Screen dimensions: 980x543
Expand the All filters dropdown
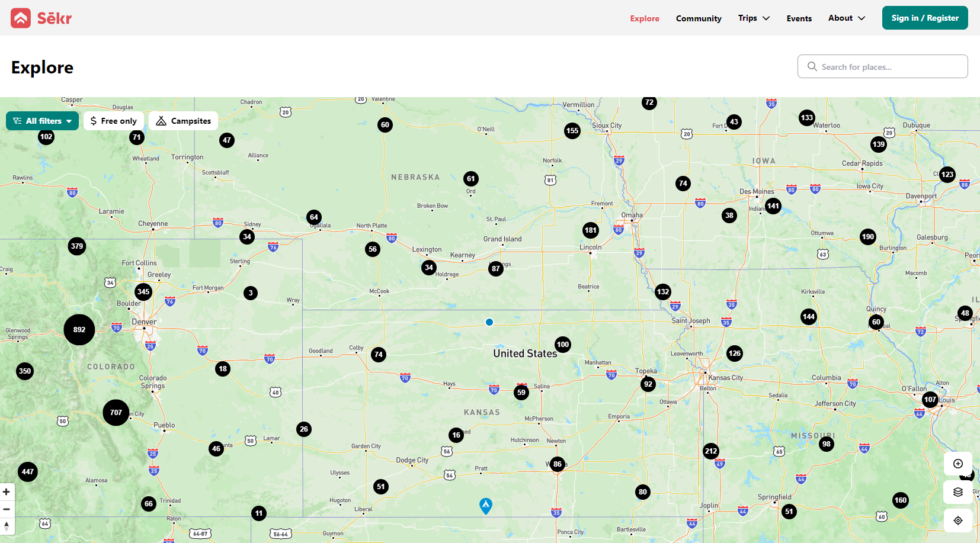coord(43,121)
